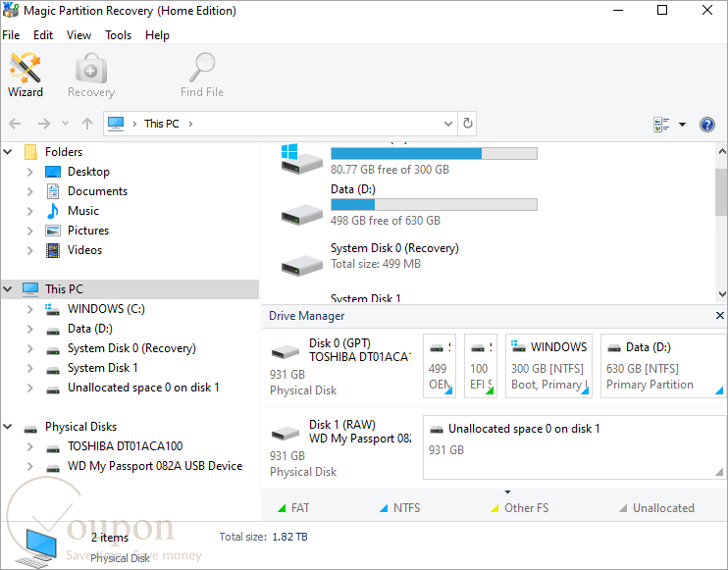Image resolution: width=728 pixels, height=570 pixels.
Task: Open the Find File tool
Action: click(x=202, y=76)
